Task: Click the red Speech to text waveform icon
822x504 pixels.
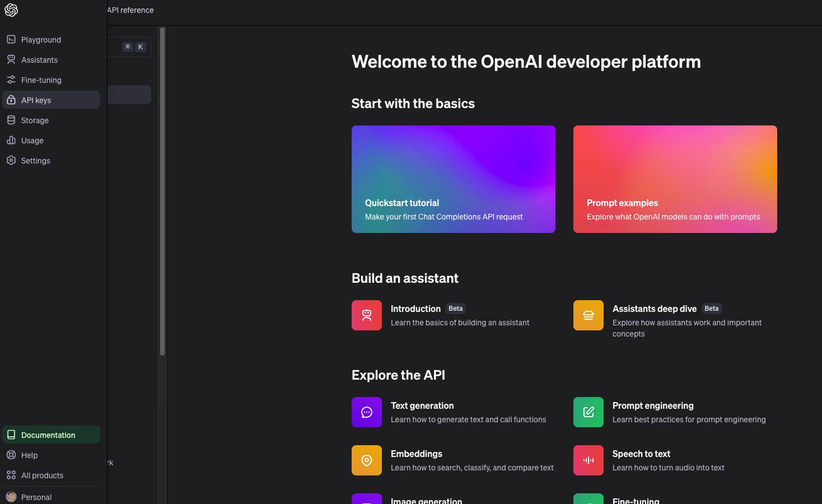Action: [x=589, y=460]
